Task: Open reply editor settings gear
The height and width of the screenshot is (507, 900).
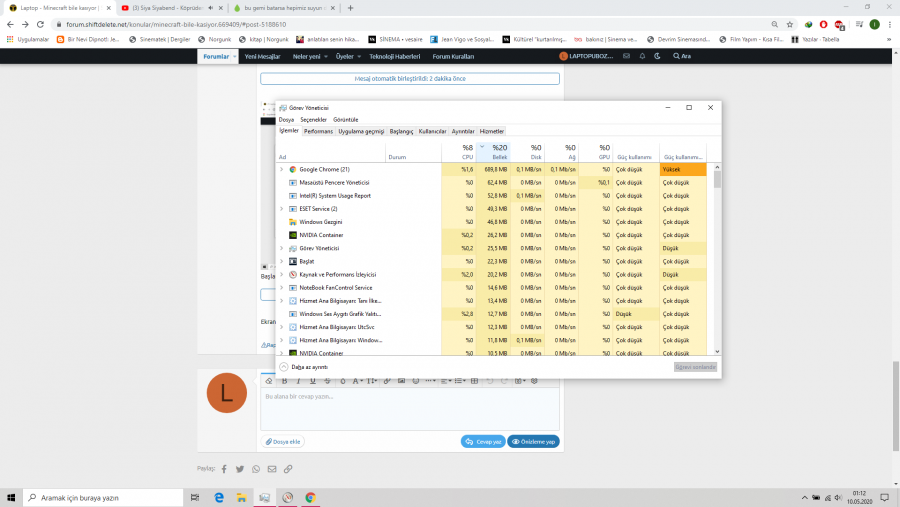Action: click(x=534, y=381)
